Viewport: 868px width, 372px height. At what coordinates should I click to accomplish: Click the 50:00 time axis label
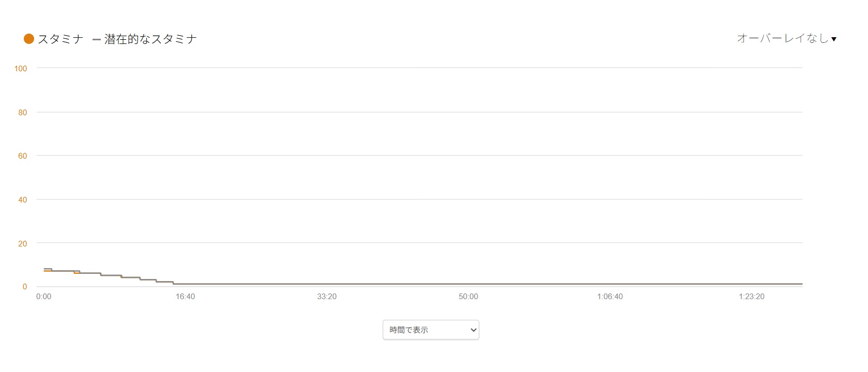(x=468, y=297)
